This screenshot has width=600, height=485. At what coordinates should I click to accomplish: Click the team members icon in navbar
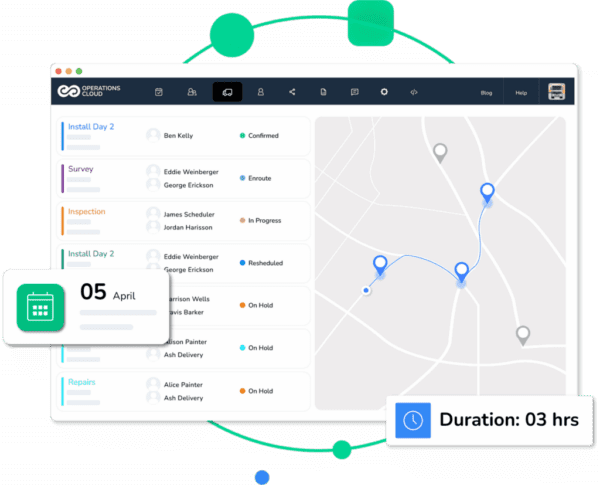coord(191,92)
